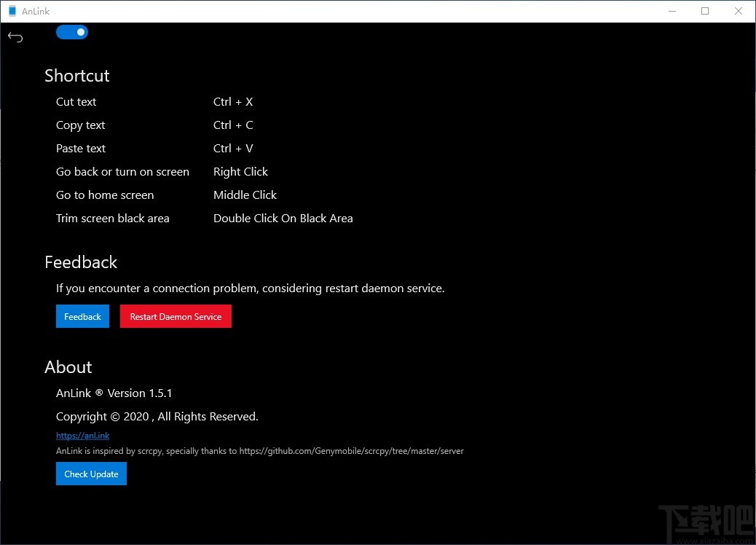
Task: Click the scrcpy credits line
Action: coord(260,451)
